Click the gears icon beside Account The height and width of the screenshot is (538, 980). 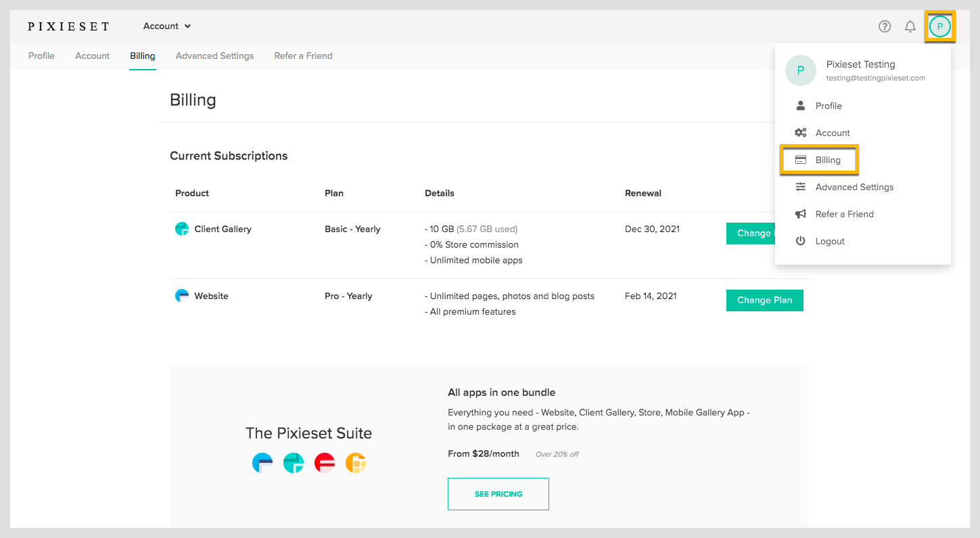(801, 133)
